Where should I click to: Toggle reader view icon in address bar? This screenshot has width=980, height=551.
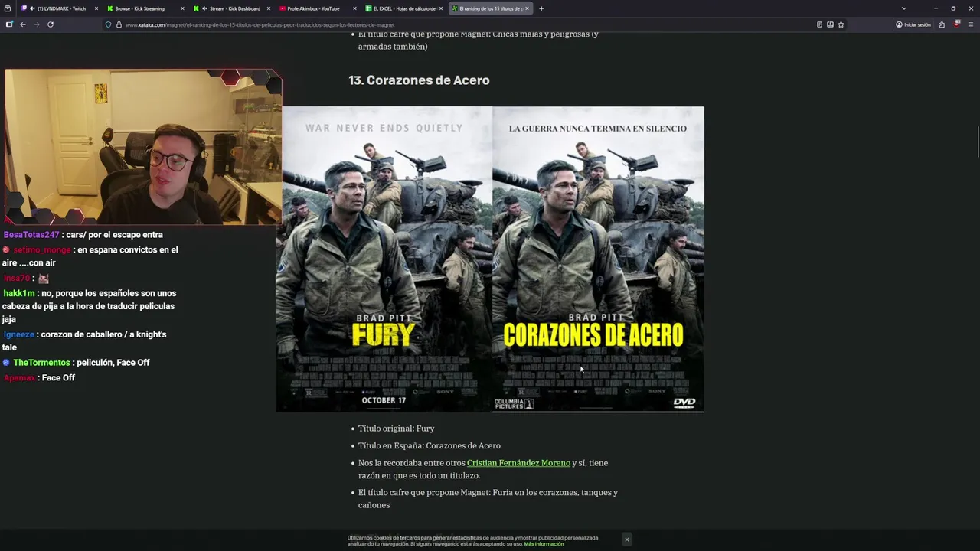pyautogui.click(x=819, y=24)
